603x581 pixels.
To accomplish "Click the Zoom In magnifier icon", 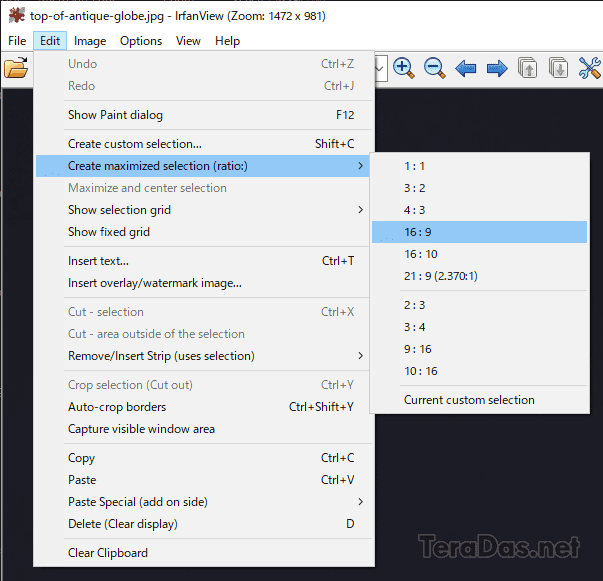I will pos(403,68).
